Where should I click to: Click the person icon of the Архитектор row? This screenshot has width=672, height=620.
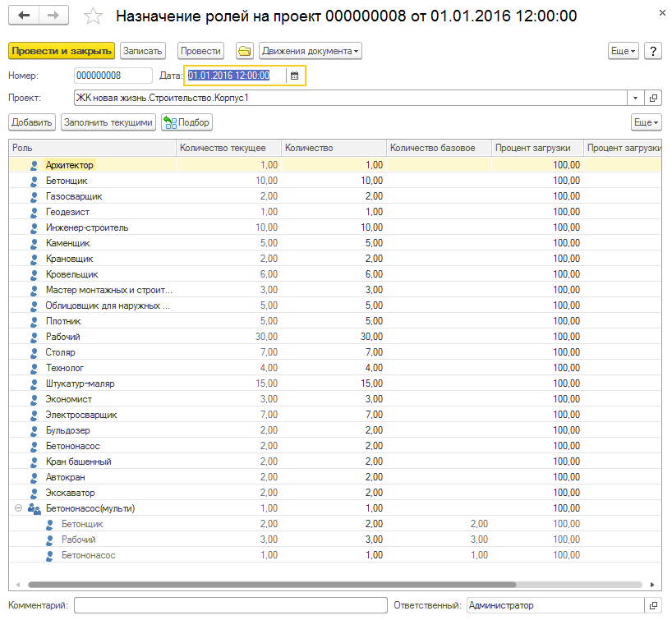[x=34, y=165]
